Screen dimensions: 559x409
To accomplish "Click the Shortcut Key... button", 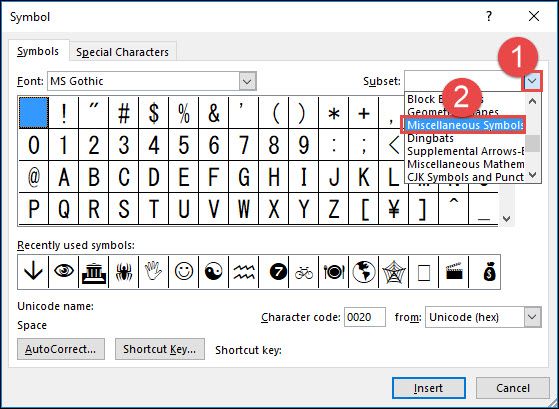I will point(160,349).
